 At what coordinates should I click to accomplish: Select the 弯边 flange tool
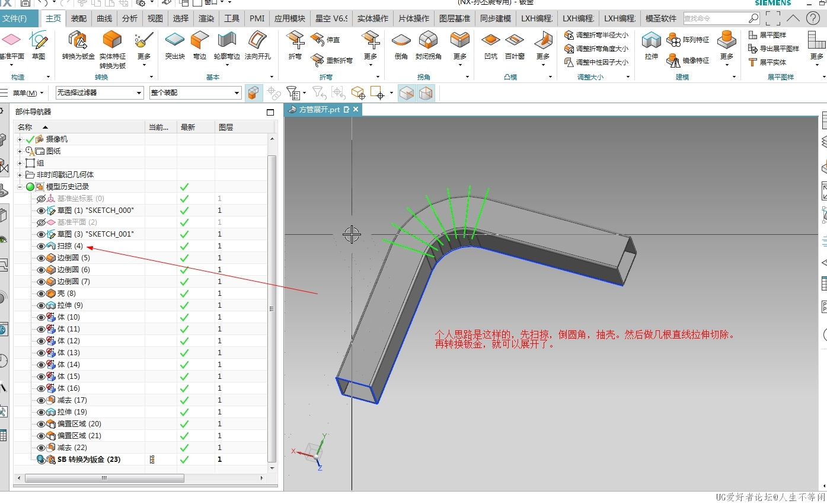(x=200, y=46)
